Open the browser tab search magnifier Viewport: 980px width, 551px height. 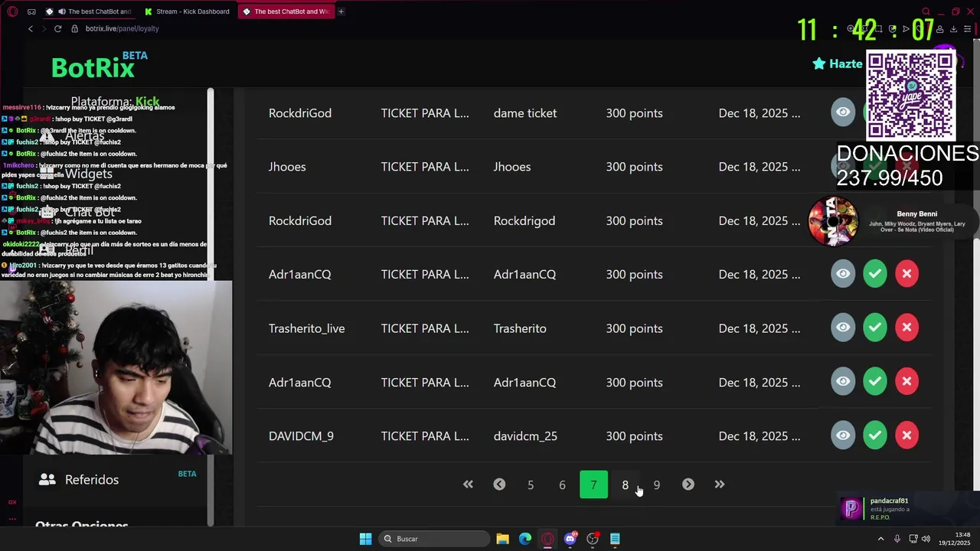tap(926, 11)
